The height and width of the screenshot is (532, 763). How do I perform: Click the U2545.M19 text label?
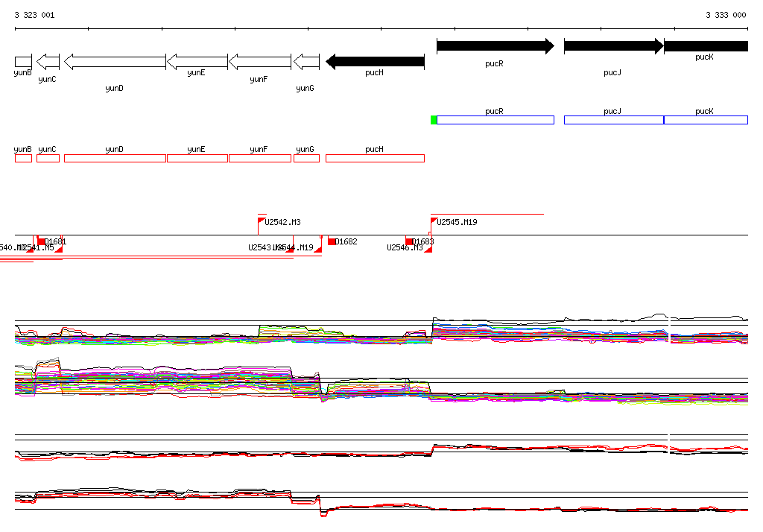(x=457, y=222)
